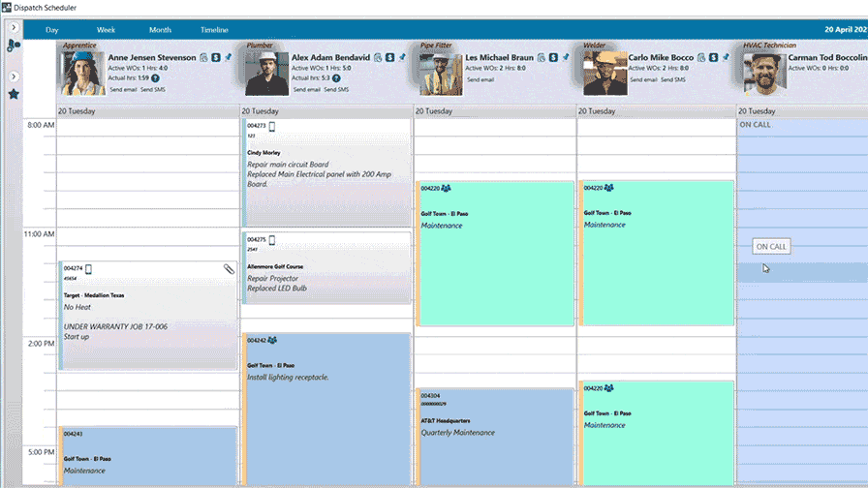The image size is (868, 488).
Task: Click Carlo Mike Bocco's profile photo
Action: pyautogui.click(x=605, y=74)
